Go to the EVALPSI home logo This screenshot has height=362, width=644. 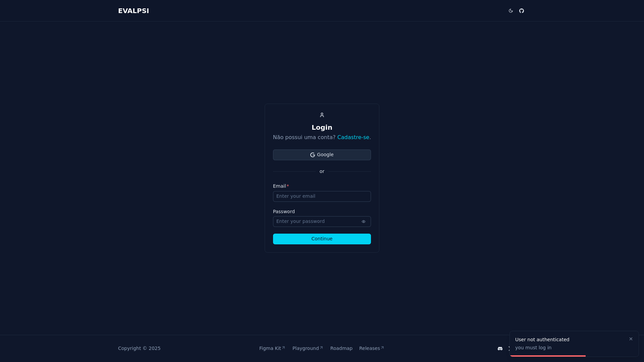[133, 11]
